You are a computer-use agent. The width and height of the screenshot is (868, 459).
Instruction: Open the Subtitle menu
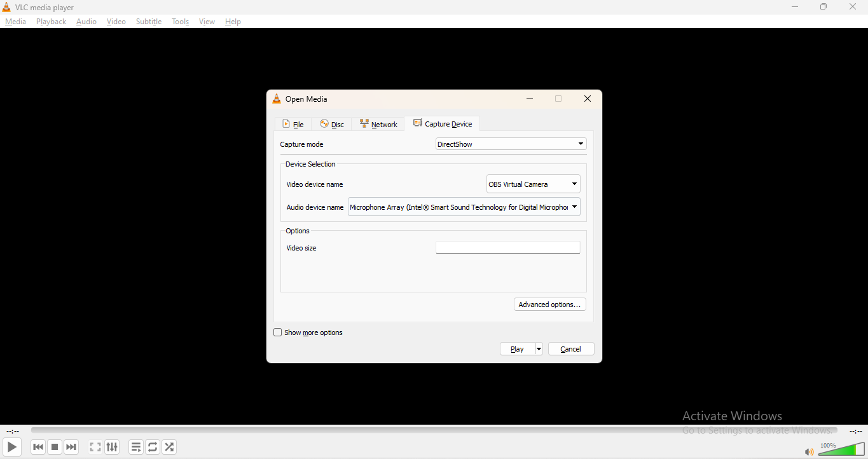[x=149, y=22]
